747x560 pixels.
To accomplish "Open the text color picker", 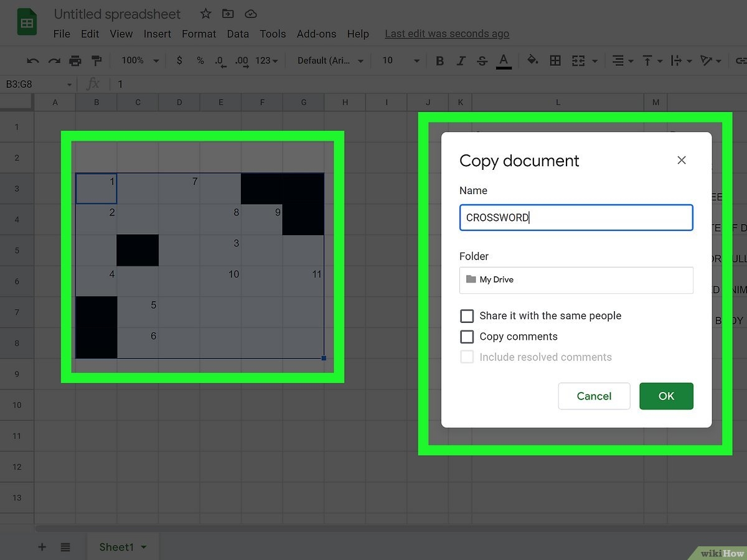I will [504, 60].
